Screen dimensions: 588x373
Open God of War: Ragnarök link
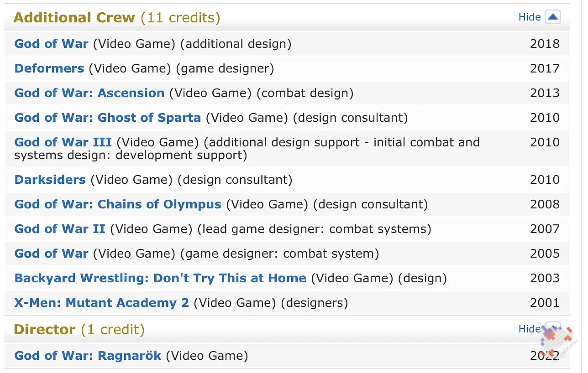[x=88, y=356]
